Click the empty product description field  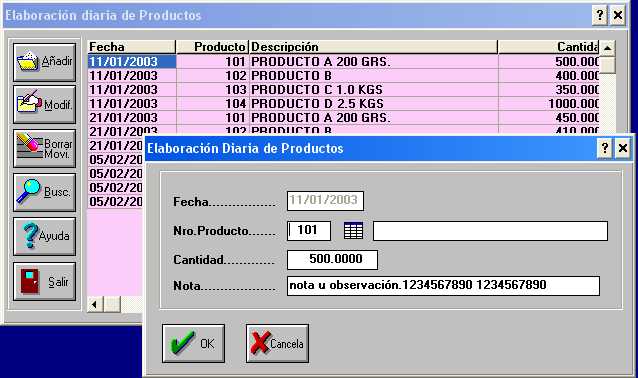click(490, 231)
